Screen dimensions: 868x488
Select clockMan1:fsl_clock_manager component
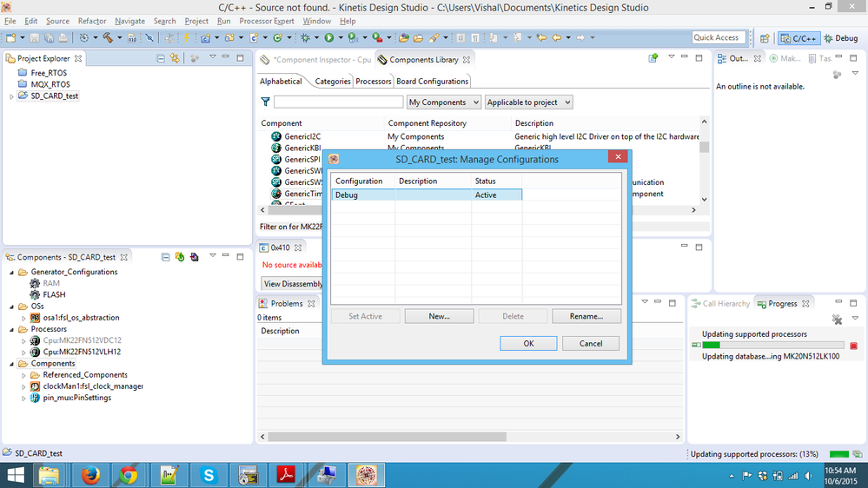click(93, 386)
